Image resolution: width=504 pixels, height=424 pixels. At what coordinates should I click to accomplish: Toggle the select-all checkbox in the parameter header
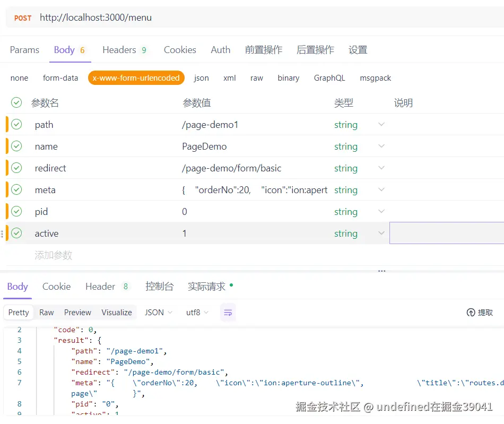tap(16, 102)
